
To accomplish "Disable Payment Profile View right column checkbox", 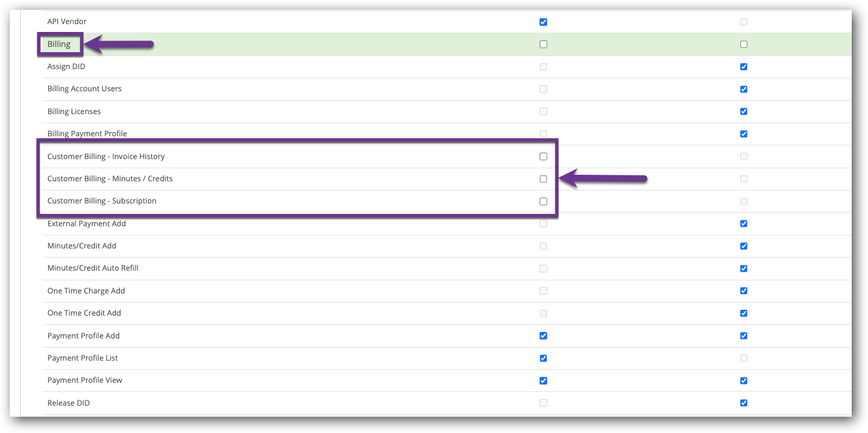I will coord(744,380).
